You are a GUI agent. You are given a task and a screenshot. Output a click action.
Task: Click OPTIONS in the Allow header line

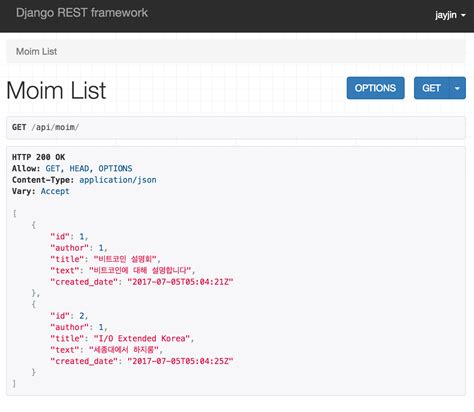[x=115, y=168]
